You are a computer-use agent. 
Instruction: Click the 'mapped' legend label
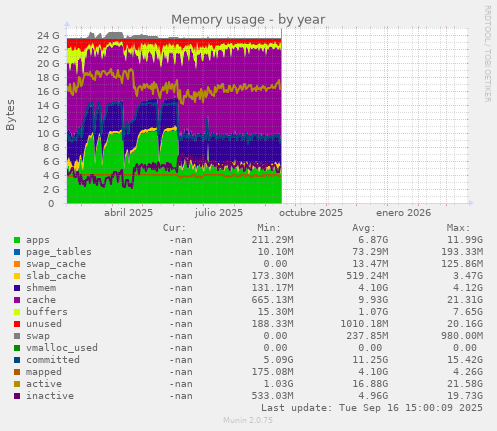click(x=44, y=372)
